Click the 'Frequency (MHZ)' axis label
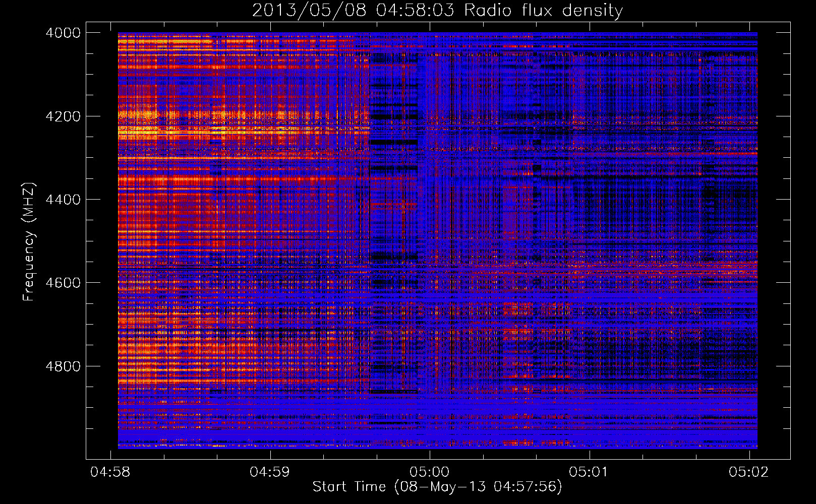The width and height of the screenshot is (816, 504). 28,241
